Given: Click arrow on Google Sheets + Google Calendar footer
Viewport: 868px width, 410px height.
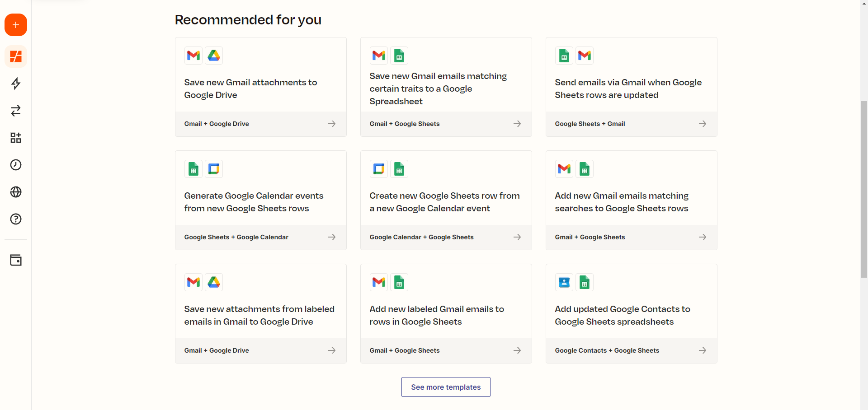Looking at the screenshot, I should pos(332,237).
